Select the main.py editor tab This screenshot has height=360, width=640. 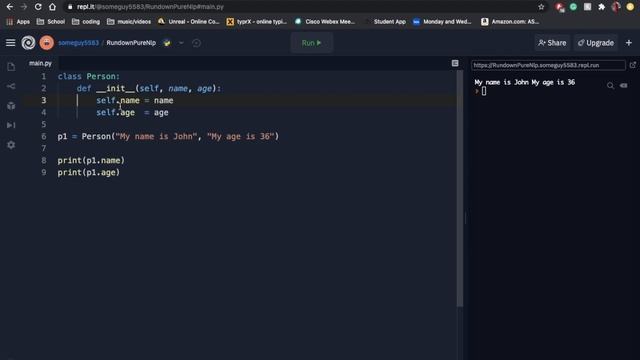coord(40,63)
